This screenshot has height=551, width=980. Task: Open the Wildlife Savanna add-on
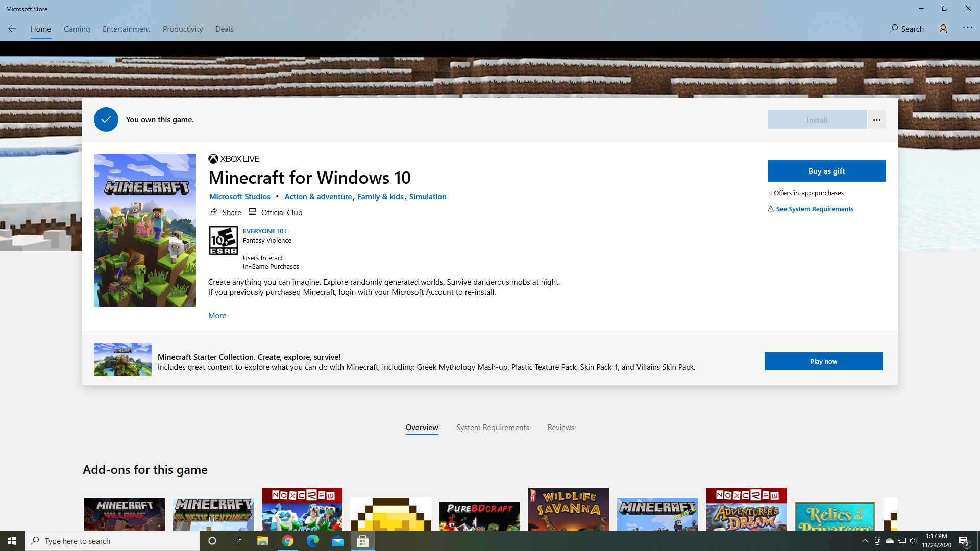click(569, 509)
